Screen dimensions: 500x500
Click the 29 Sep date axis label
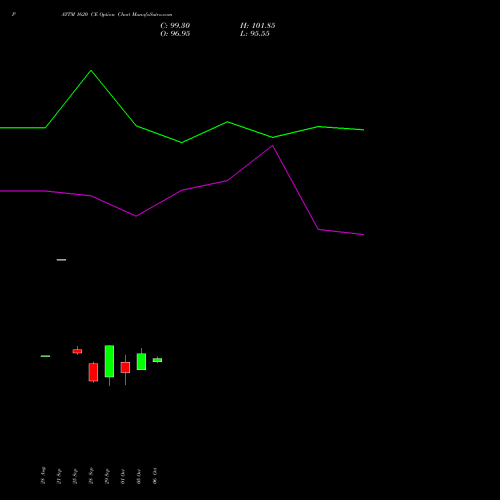pos(107,476)
